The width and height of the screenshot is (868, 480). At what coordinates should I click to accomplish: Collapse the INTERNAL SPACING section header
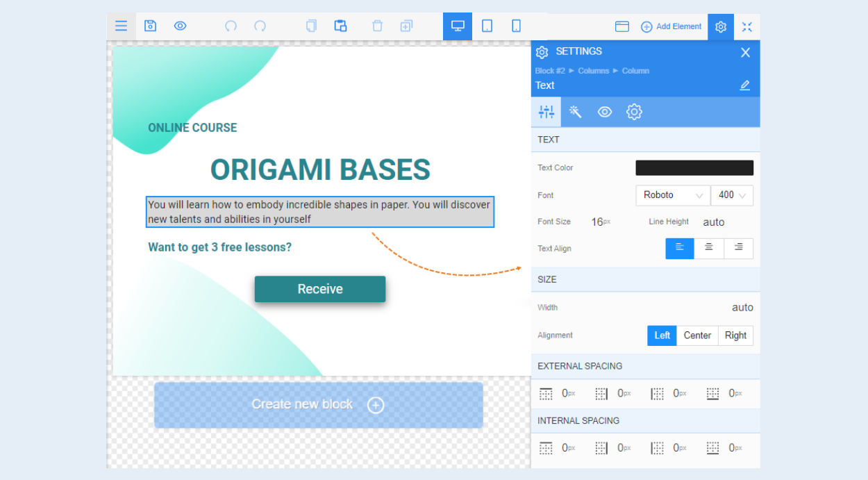(x=646, y=421)
